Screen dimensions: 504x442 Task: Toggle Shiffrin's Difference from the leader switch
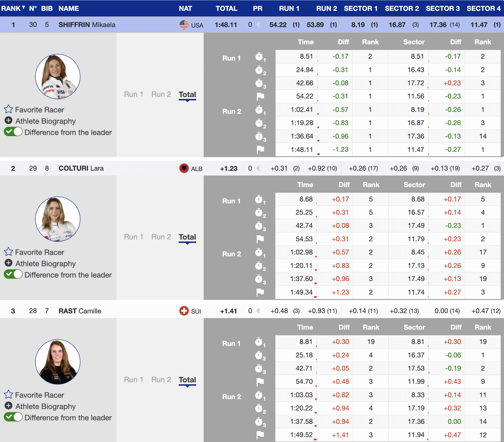(x=13, y=132)
